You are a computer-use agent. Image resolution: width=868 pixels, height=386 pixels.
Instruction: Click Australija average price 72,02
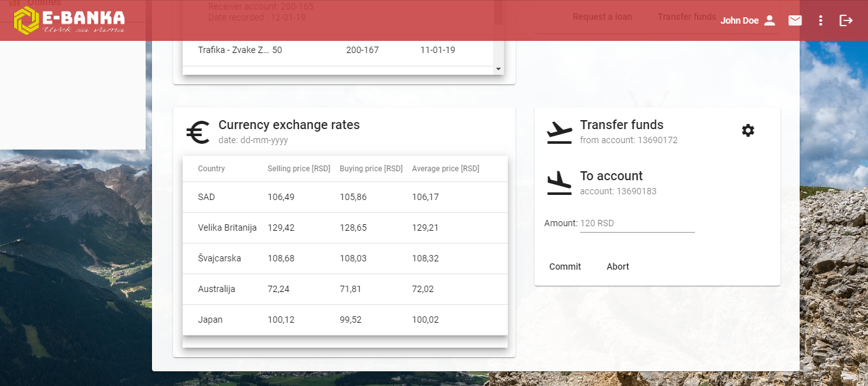click(423, 289)
